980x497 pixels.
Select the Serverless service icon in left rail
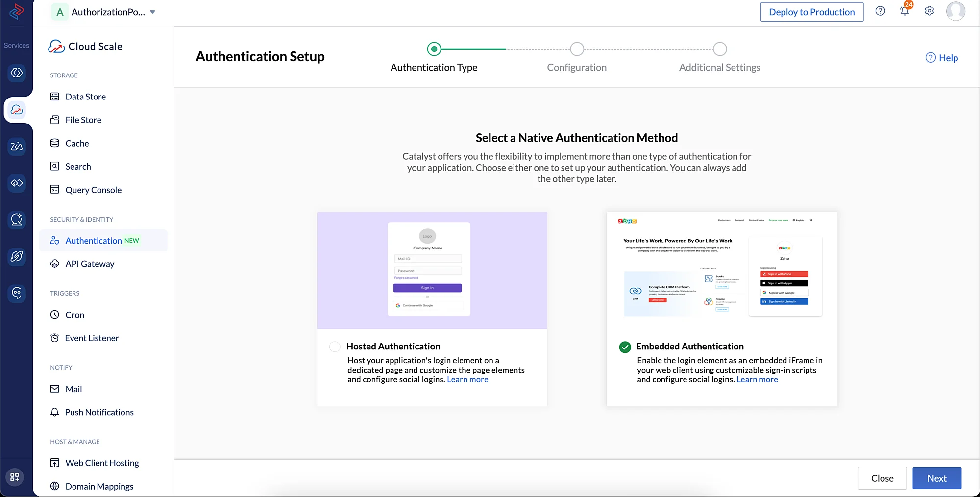pos(17,73)
